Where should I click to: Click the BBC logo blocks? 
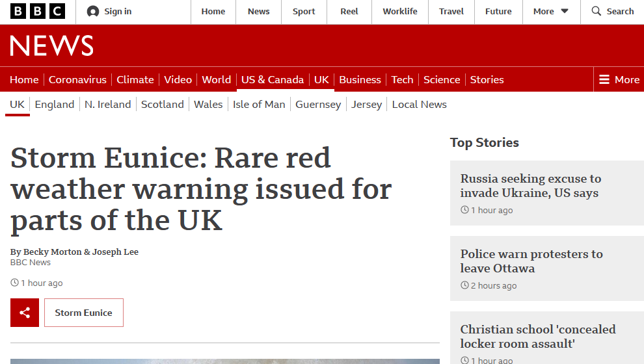coord(37,12)
